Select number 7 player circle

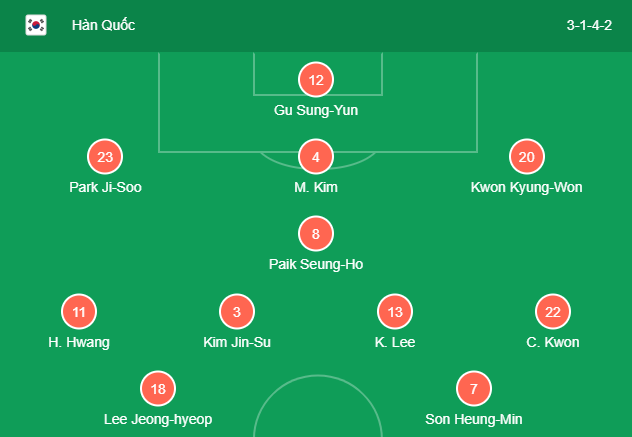point(474,389)
